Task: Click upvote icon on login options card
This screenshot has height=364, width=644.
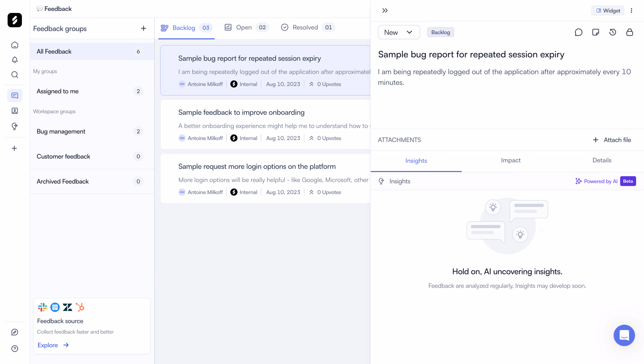Action: coord(311,192)
